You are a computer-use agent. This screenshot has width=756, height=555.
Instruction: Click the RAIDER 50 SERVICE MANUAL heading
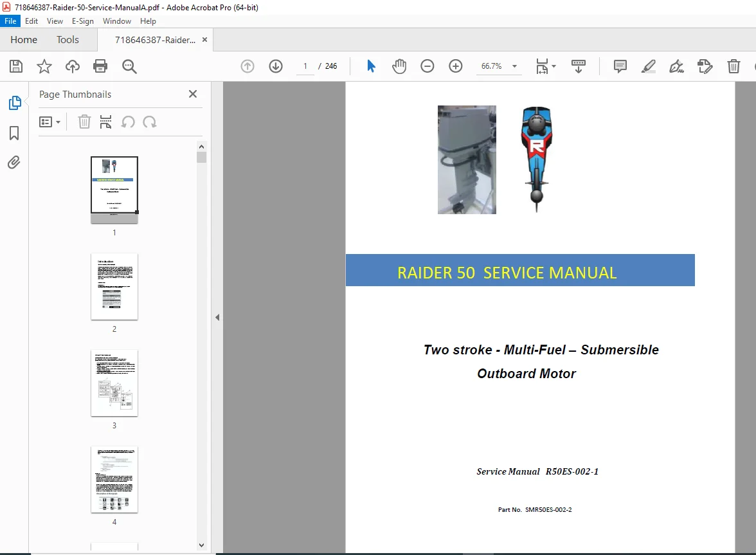(x=507, y=273)
